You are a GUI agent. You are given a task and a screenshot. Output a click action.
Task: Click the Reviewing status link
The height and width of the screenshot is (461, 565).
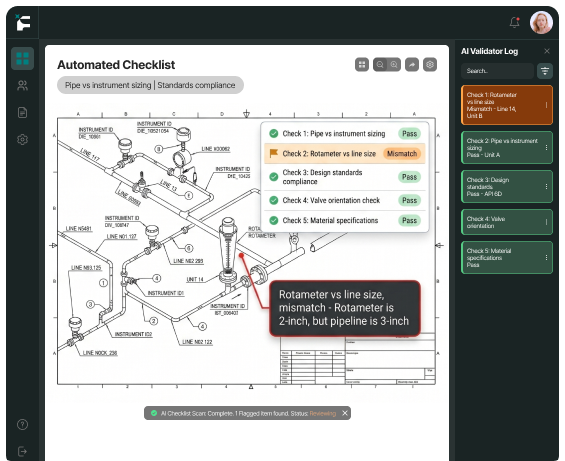tap(322, 413)
